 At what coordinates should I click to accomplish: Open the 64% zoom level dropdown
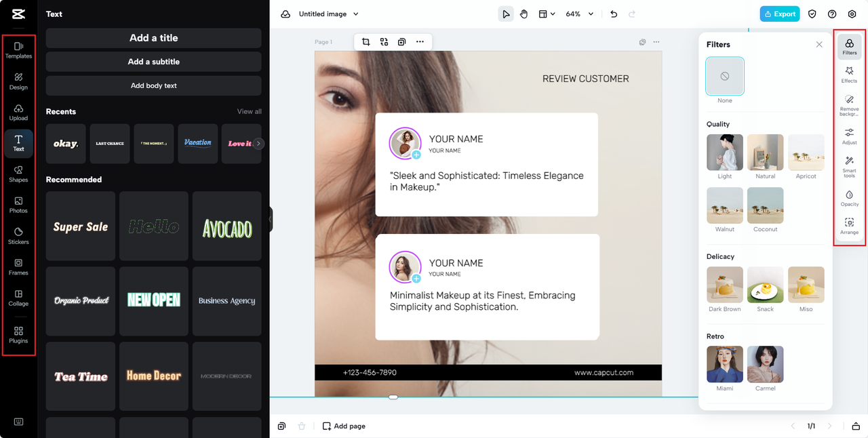[x=579, y=14]
